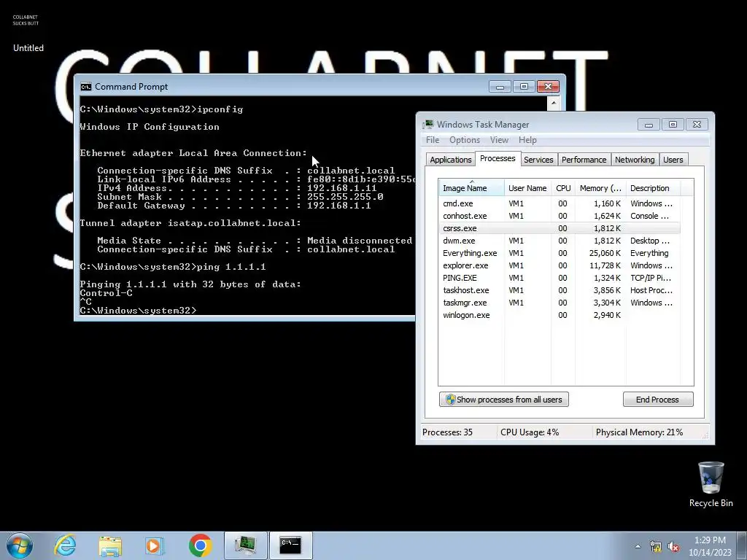Select the taskhost.exe process row
747x560 pixels.
[x=560, y=290]
